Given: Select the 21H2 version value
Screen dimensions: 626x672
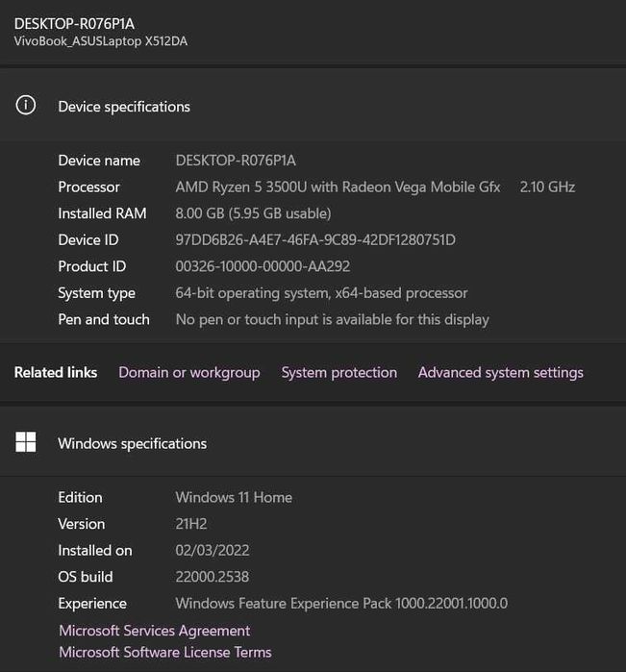Looking at the screenshot, I should (x=191, y=524).
